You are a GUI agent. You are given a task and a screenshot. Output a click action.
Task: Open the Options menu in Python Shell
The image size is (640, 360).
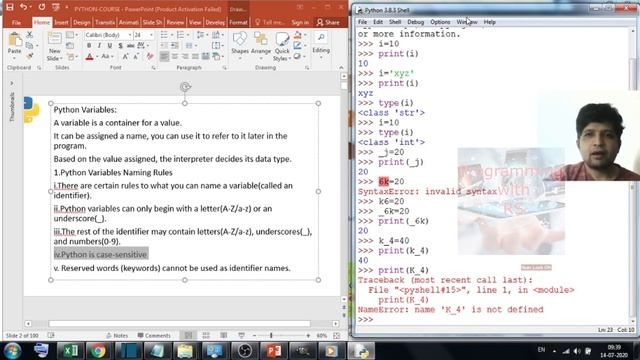point(440,22)
